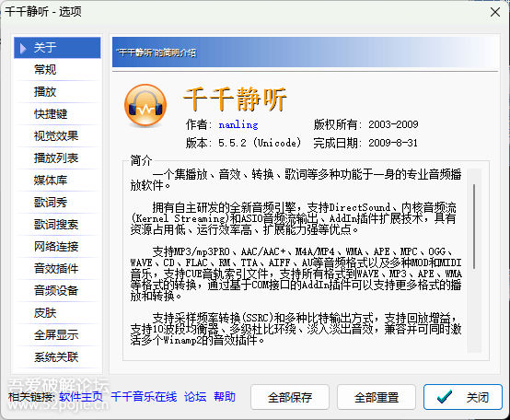Open 系统关联 settings
The image size is (510, 420).
click(x=57, y=357)
